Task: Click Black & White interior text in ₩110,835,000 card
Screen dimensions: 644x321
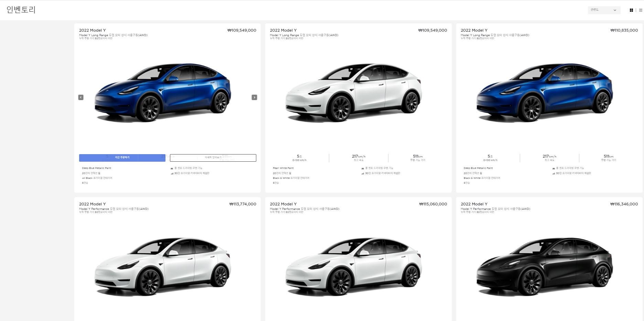Action: (482, 178)
